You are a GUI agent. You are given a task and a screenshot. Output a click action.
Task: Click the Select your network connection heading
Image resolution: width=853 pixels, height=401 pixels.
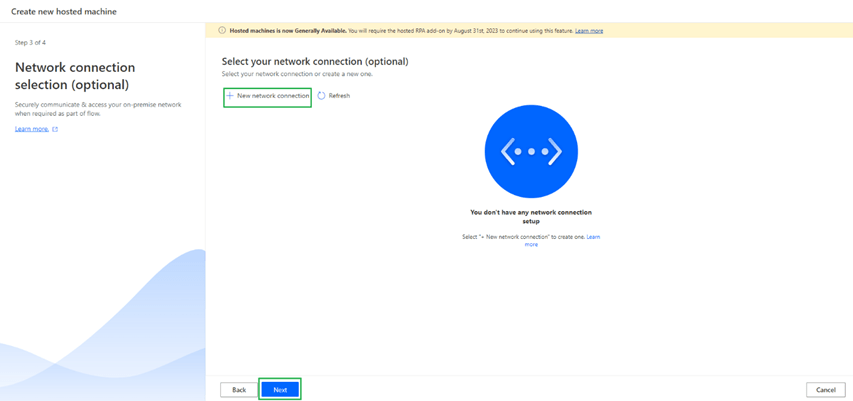(x=314, y=62)
